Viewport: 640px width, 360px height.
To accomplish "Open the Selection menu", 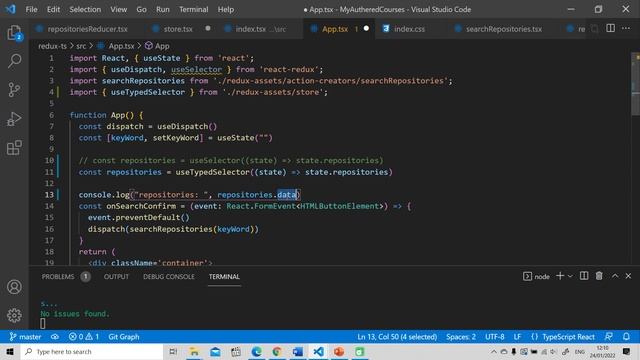I will point(85,9).
